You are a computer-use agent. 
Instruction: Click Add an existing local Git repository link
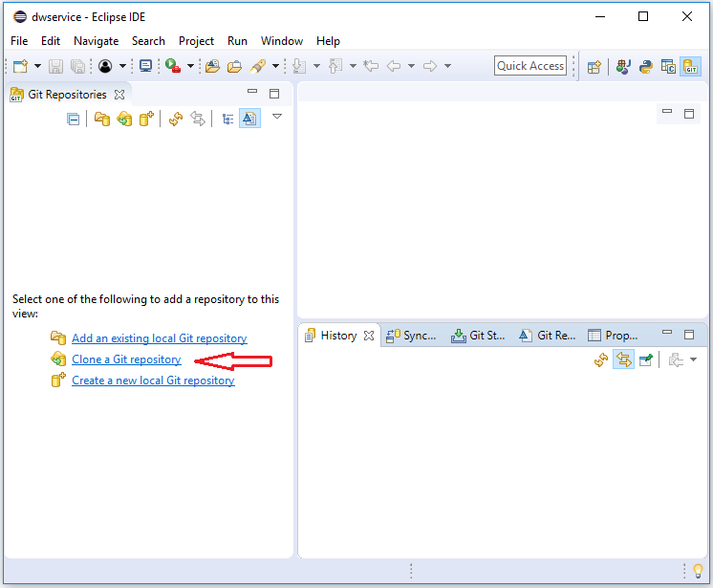pos(160,338)
